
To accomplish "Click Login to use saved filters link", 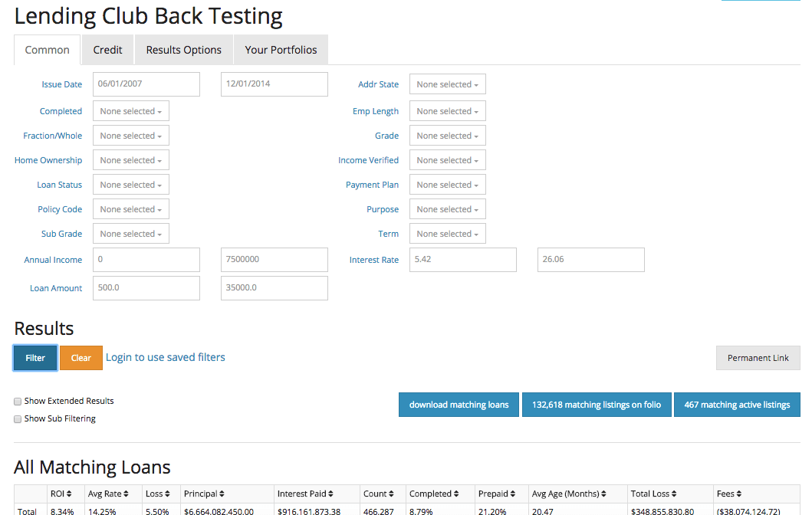I will 166,357.
